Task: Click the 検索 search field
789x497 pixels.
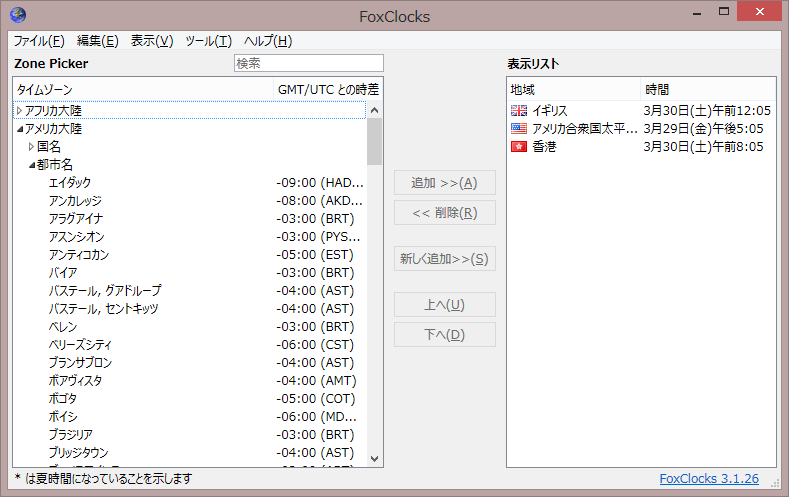Action: tap(308, 63)
